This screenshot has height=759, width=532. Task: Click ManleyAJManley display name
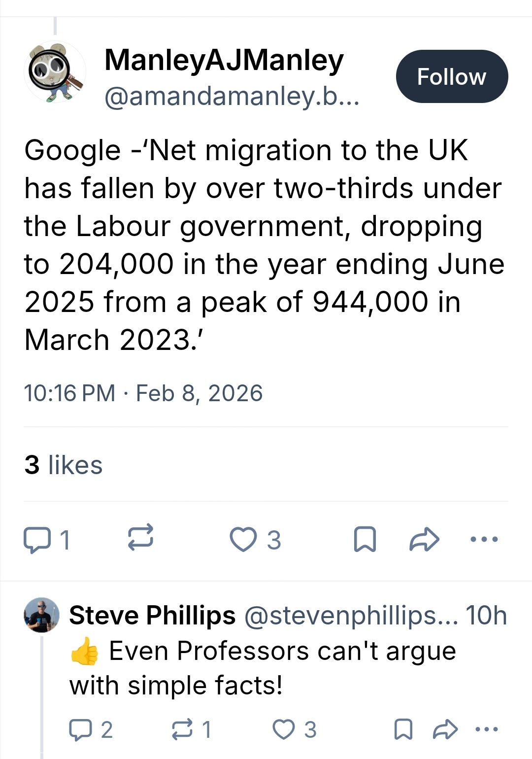point(224,60)
